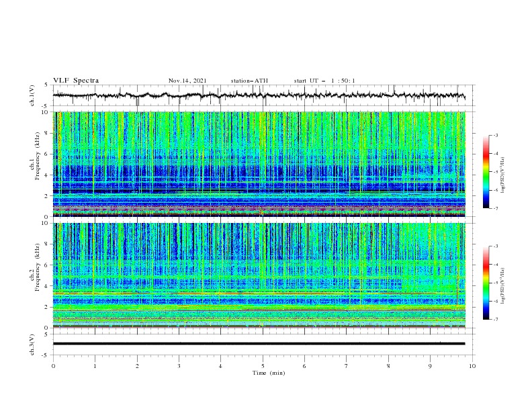Click the "-7" tick on ch.1 colorbar
This screenshot has width=532, height=411.
495,208
